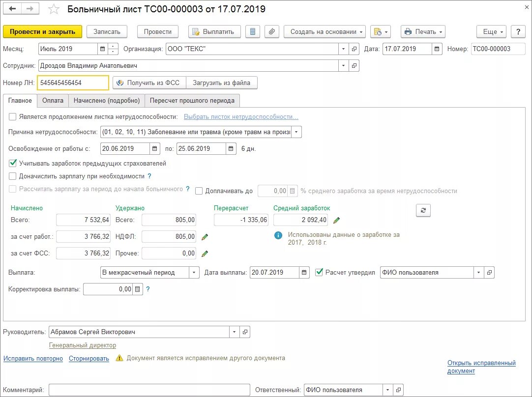Uncheck Расчет утвердил checkbox
This screenshot has width=532, height=397.
coord(319,272)
